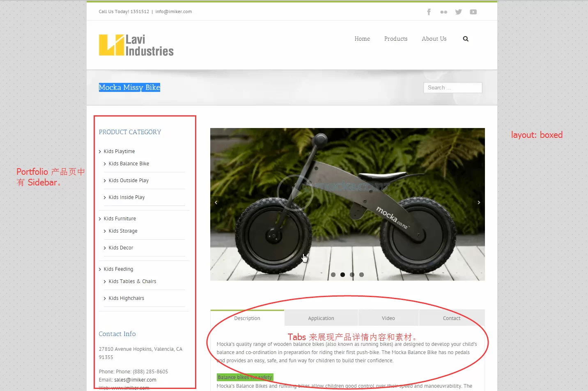The image size is (588, 391).
Task: Click the Phone (888) 285-8605 text
Action: 133,372
